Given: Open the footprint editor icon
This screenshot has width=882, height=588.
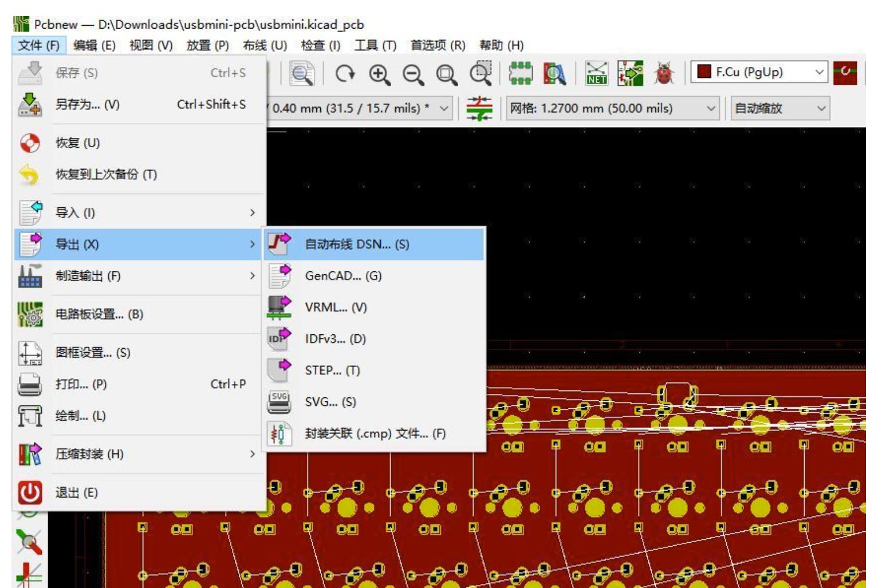Looking at the screenshot, I should point(521,73).
